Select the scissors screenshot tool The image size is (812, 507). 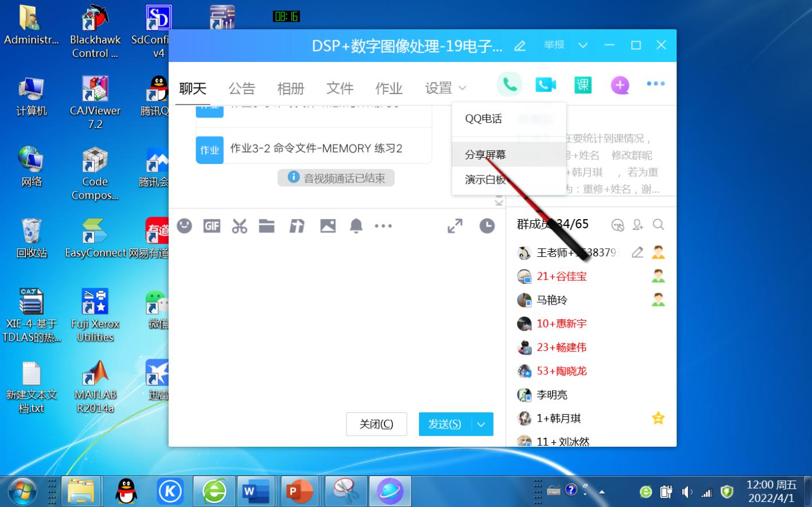click(239, 226)
